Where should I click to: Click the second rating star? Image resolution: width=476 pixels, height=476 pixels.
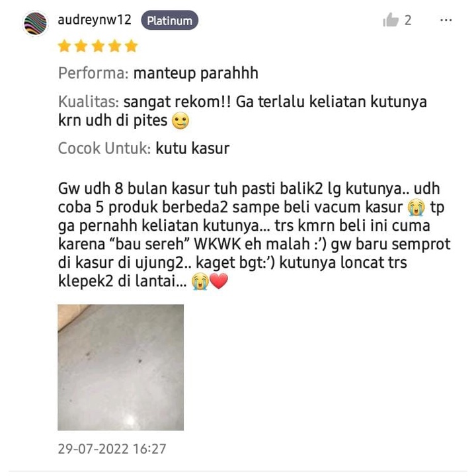81,46
